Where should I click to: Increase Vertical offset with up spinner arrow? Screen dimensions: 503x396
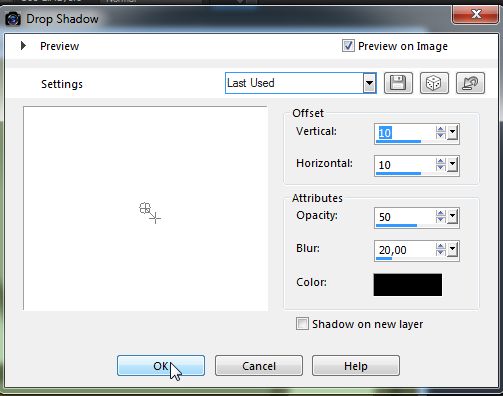(440, 130)
